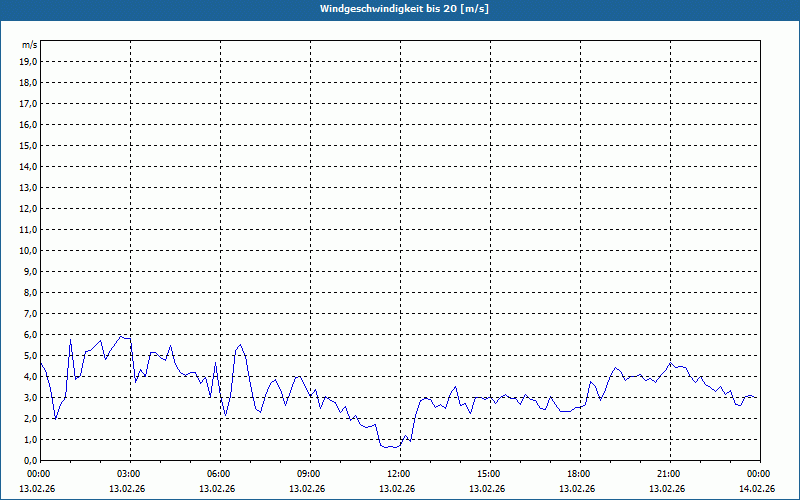Viewport: 800px width, 500px height.
Task: Click the m/s unit label on y-axis
Action: click(30, 45)
